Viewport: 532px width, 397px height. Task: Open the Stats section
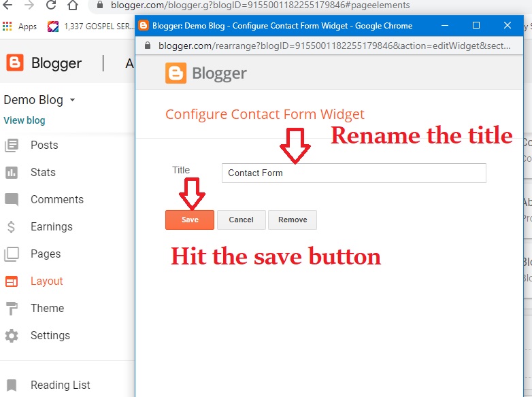point(43,172)
